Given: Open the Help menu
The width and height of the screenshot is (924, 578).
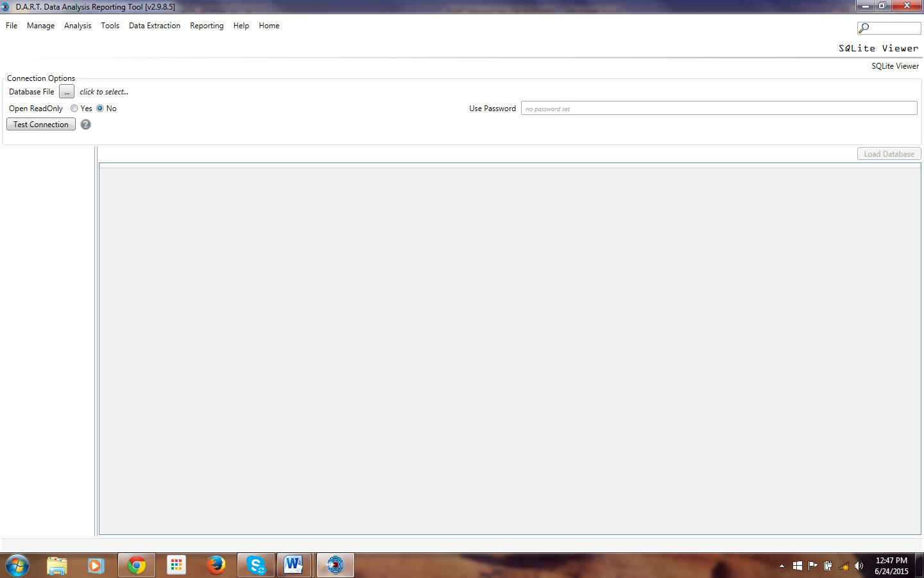Looking at the screenshot, I should (x=241, y=26).
